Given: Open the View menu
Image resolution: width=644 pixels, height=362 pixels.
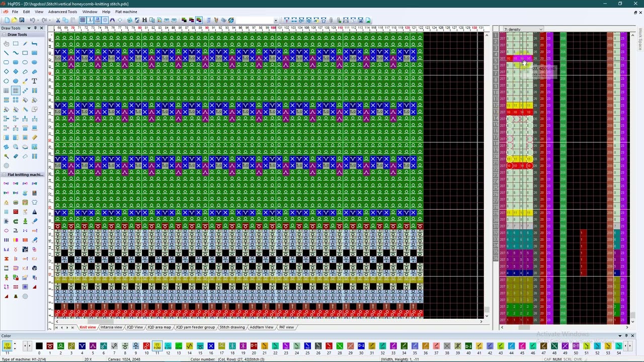Looking at the screenshot, I should (39, 12).
